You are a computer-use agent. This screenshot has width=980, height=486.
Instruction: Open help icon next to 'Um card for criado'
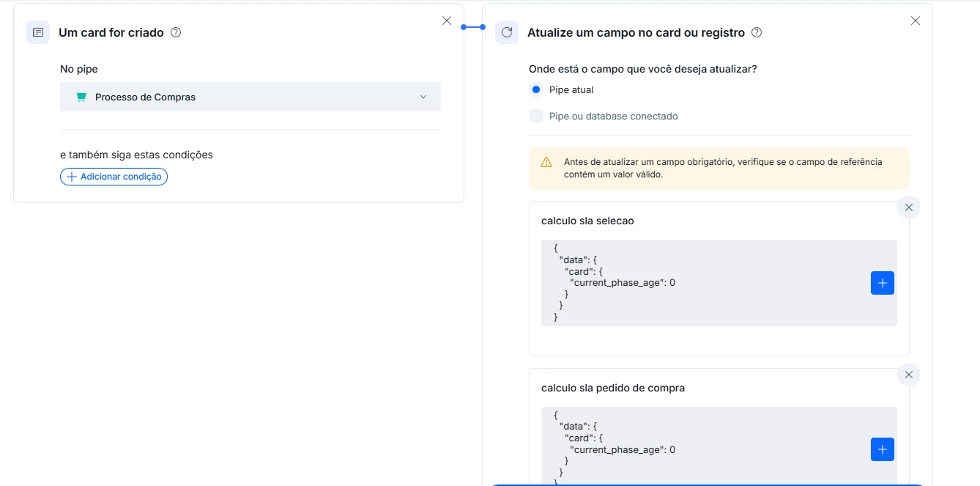pos(176,32)
